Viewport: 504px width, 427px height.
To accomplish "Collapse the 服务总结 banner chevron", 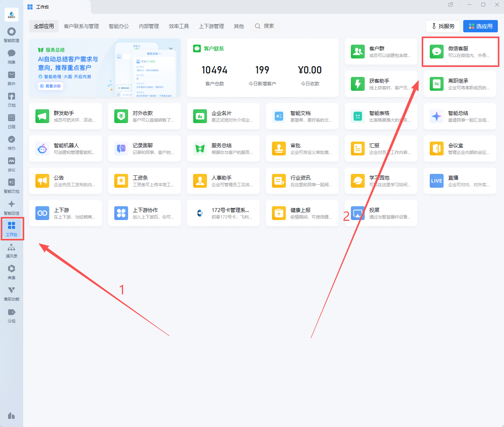I will point(171,49).
